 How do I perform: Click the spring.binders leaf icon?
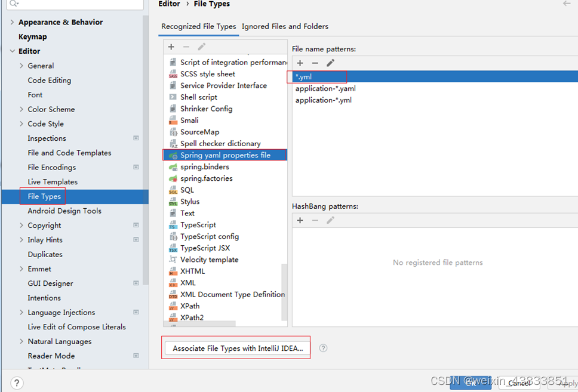(173, 167)
